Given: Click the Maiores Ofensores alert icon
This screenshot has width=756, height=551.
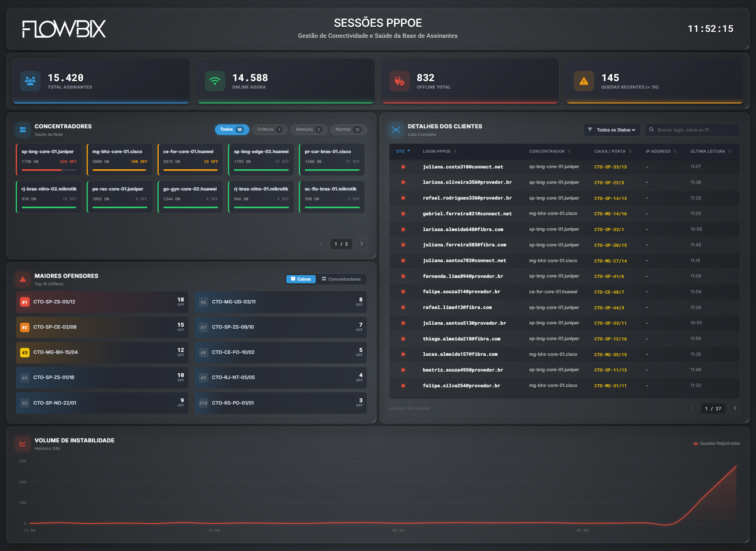Looking at the screenshot, I should 23,279.
